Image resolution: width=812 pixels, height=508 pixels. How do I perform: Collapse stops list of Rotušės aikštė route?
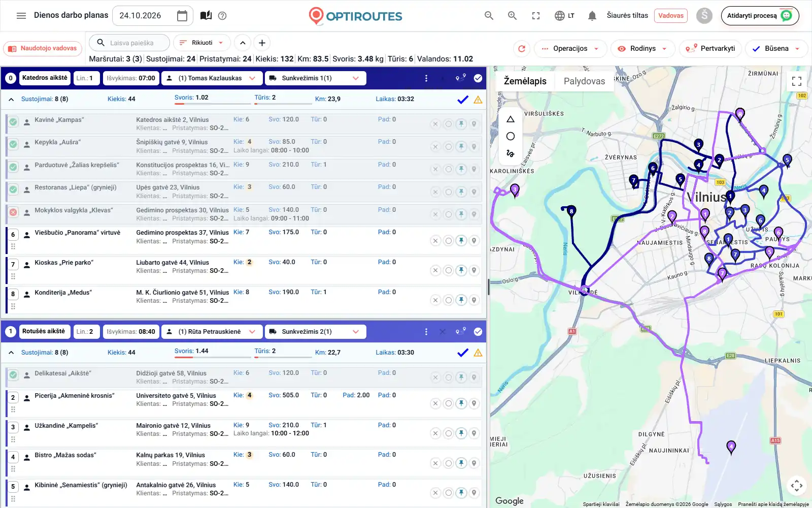[11, 353]
